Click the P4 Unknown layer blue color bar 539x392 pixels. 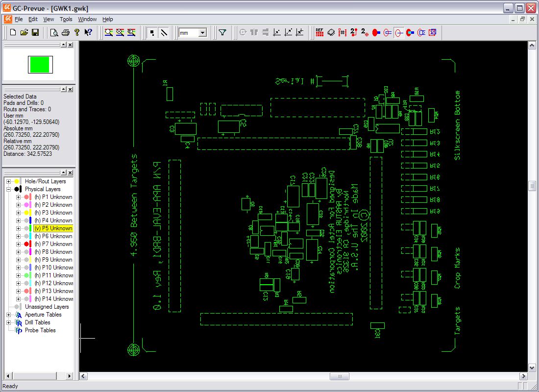pos(30,220)
